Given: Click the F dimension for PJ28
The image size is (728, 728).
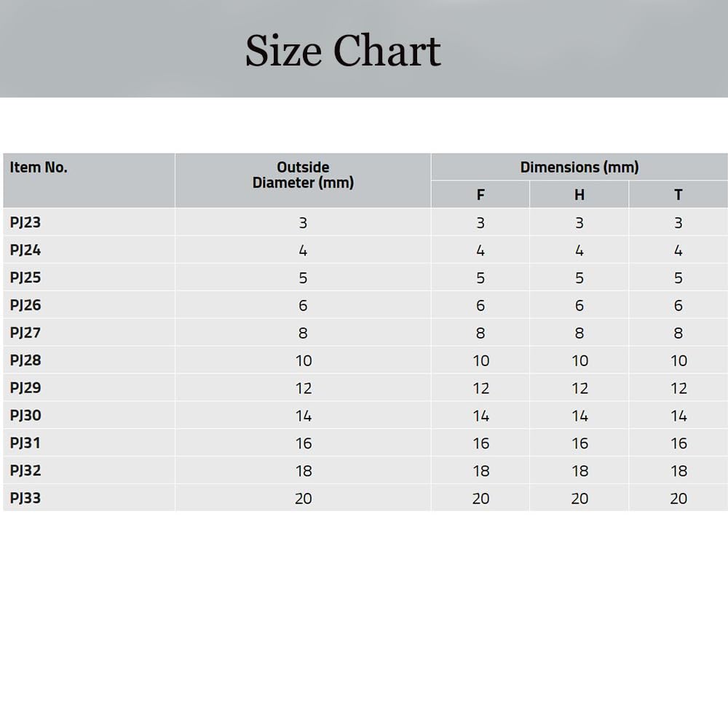Looking at the screenshot, I should point(481,361).
